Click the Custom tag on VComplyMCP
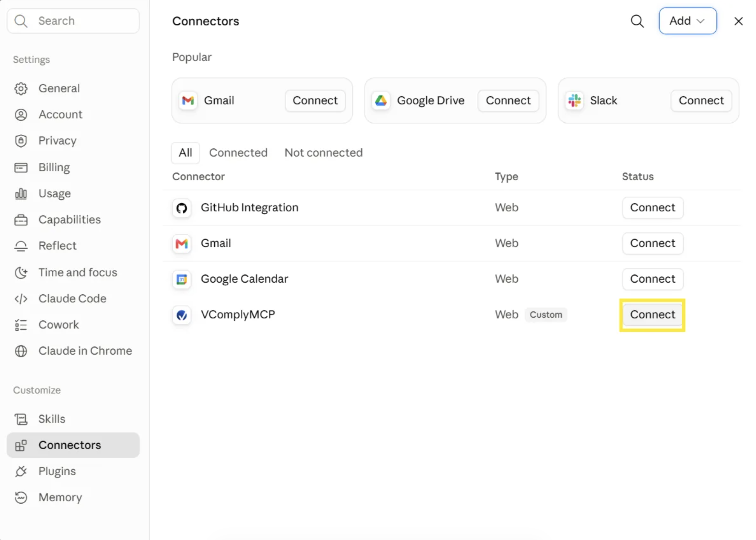 tap(546, 315)
